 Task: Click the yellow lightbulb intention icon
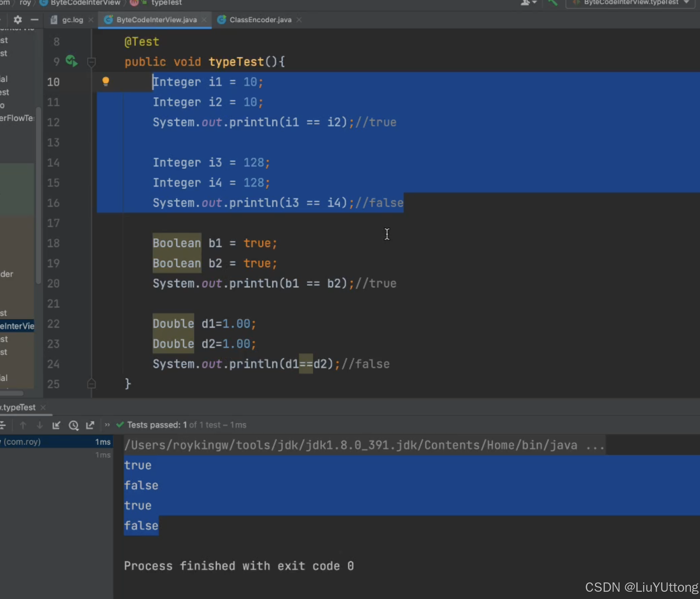(105, 81)
